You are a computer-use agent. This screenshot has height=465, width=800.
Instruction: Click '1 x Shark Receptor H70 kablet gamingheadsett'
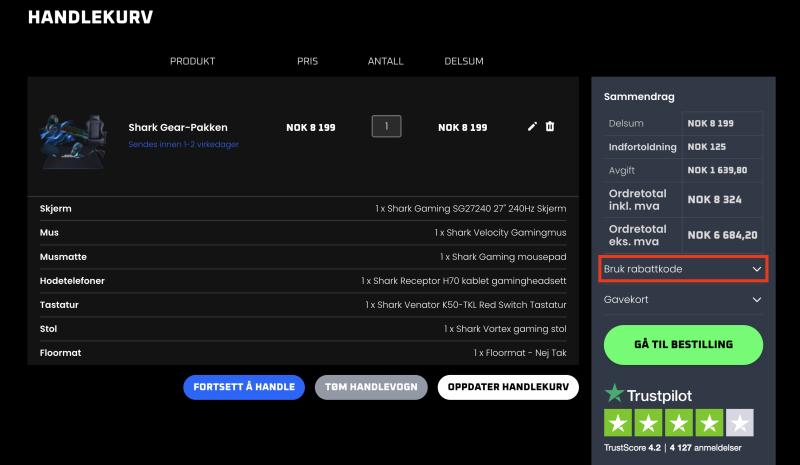click(463, 281)
